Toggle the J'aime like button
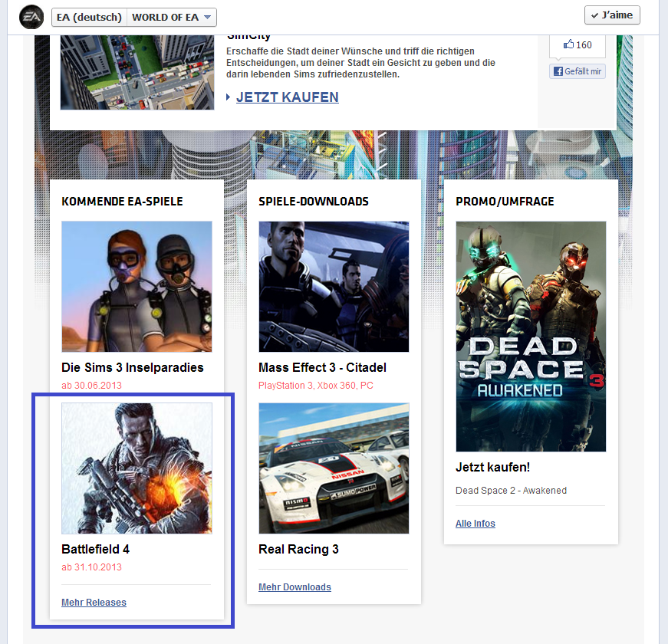Image resolution: width=668 pixels, height=644 pixels. coord(612,15)
